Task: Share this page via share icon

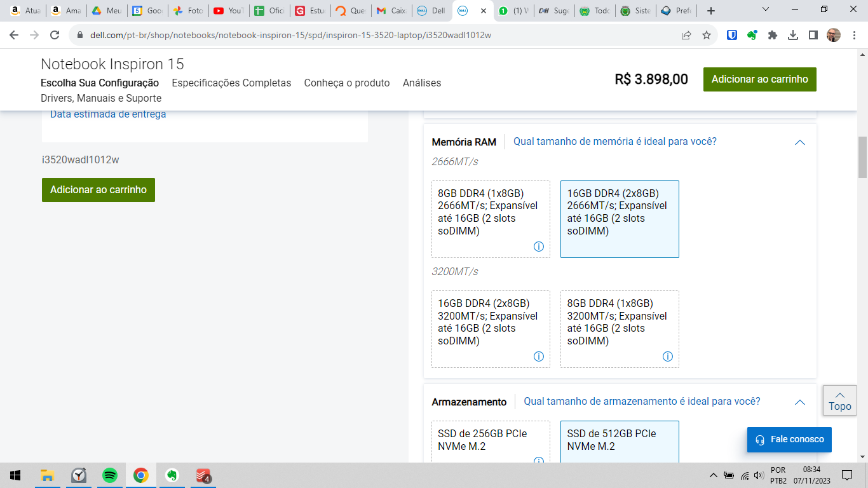Action: 686,35
